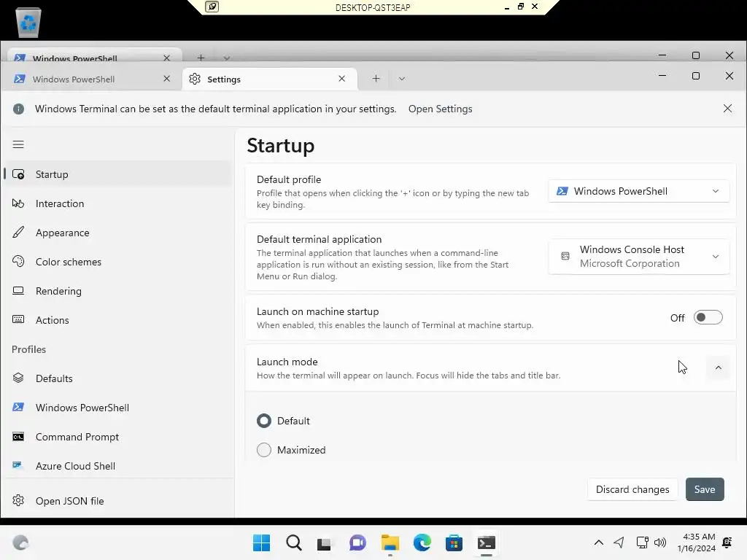This screenshot has width=747, height=560.
Task: Click the info icon in the banner
Action: point(18,109)
